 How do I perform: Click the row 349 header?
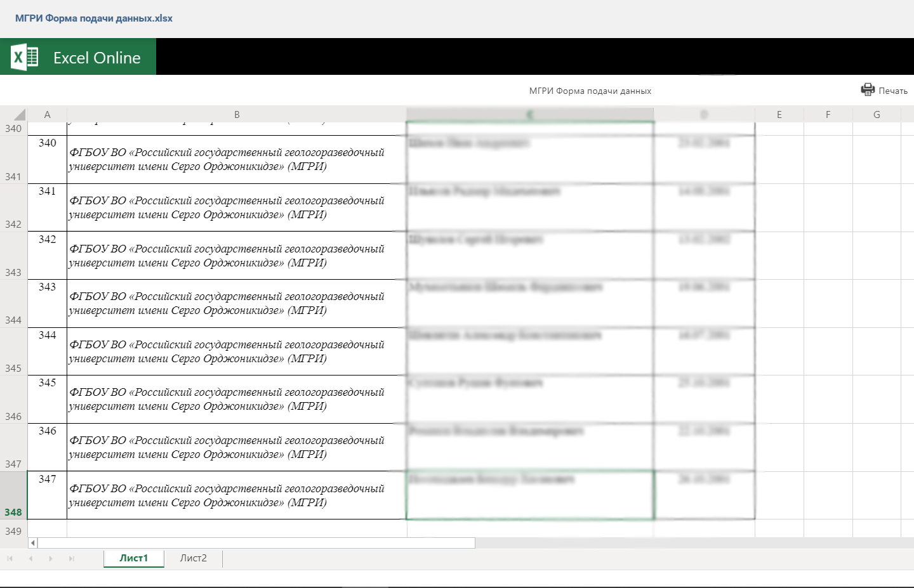point(13,532)
